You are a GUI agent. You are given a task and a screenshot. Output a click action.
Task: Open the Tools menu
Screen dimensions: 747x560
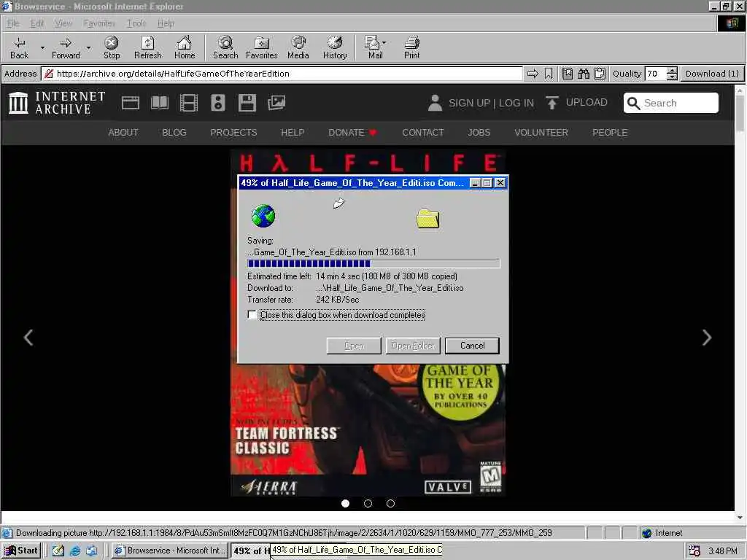pos(136,23)
